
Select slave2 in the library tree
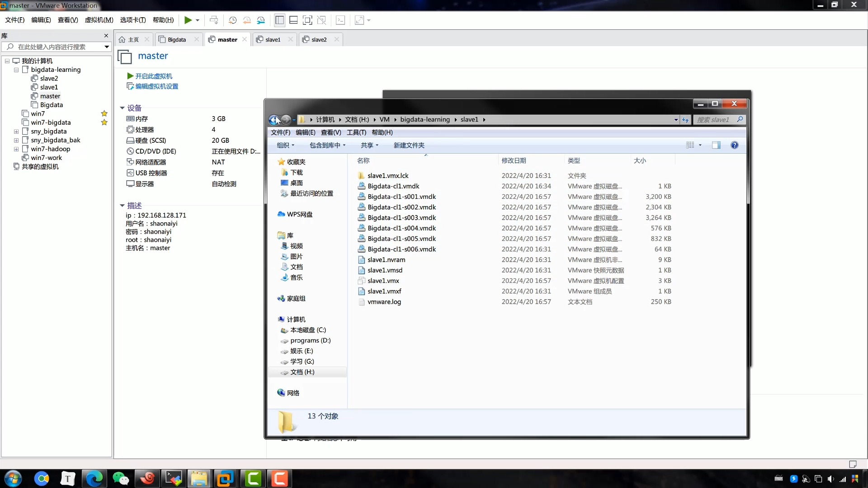coord(49,78)
